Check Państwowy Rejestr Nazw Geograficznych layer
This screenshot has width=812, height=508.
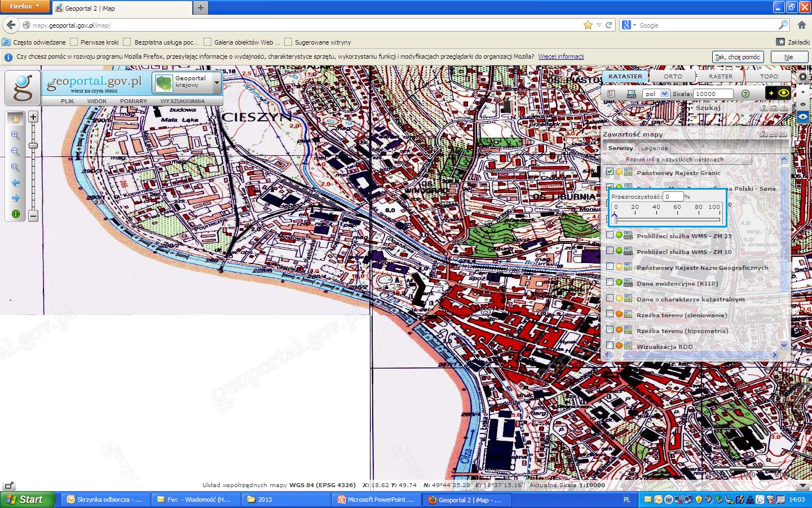(x=610, y=266)
